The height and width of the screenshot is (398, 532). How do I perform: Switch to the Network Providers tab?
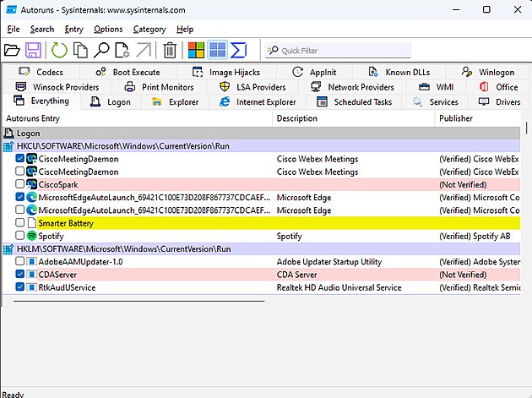(x=352, y=87)
